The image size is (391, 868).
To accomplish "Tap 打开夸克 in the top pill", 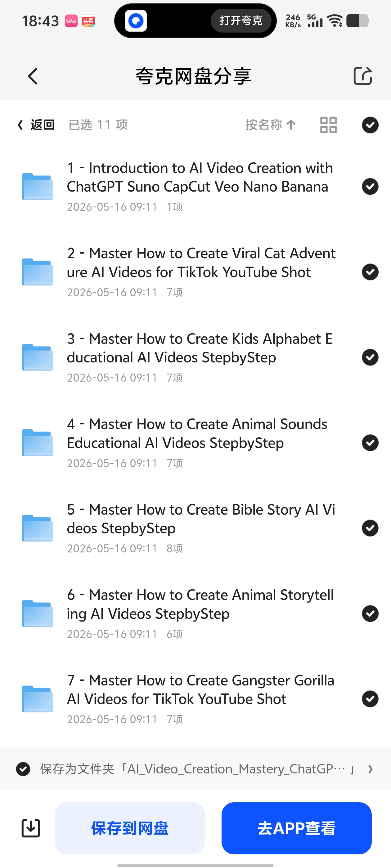I will click(241, 21).
